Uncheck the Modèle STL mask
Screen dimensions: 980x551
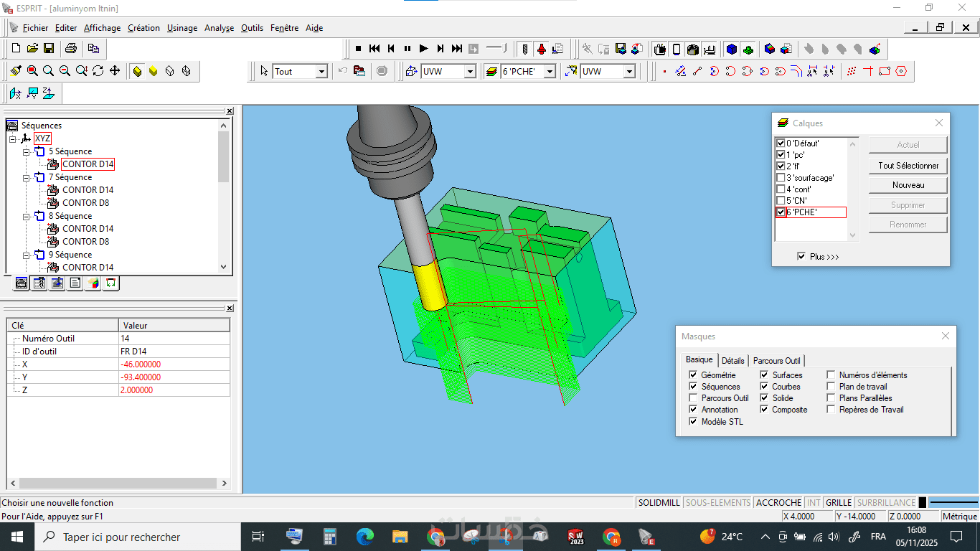(693, 421)
